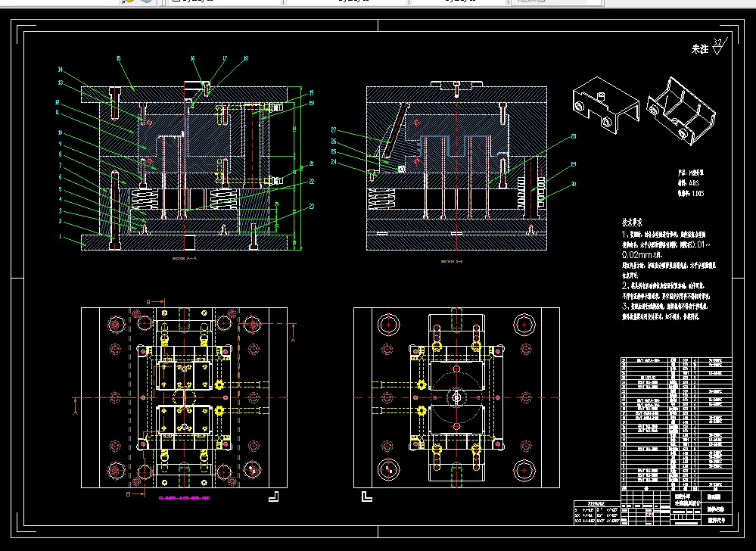Click the TOLERANCE table beside the title block
The width and height of the screenshot is (756, 551).
597,512
